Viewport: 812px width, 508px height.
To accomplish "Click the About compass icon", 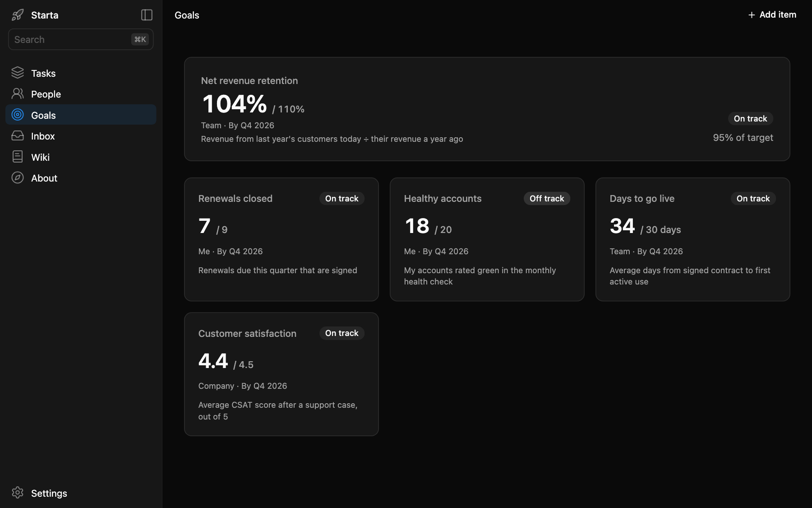I will [18, 177].
